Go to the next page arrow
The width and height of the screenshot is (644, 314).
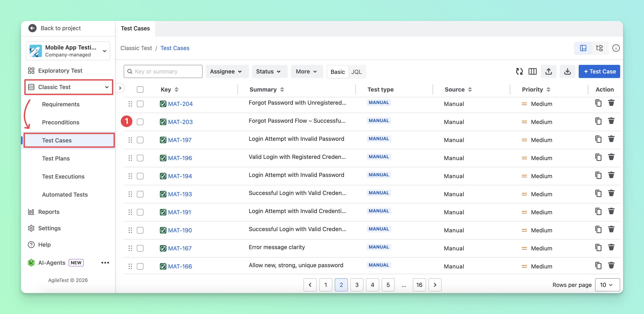pos(435,285)
